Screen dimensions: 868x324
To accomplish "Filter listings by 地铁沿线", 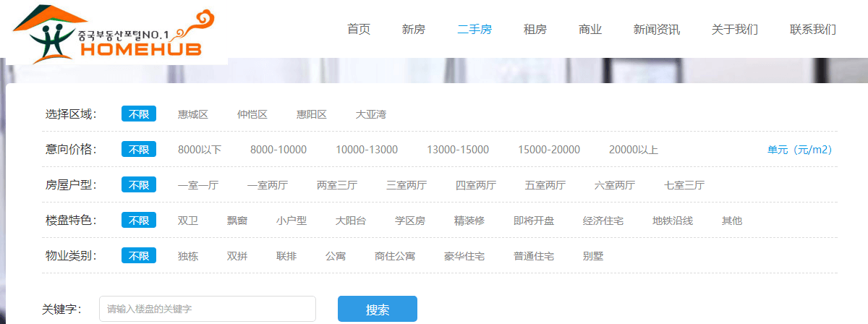I will (x=673, y=221).
